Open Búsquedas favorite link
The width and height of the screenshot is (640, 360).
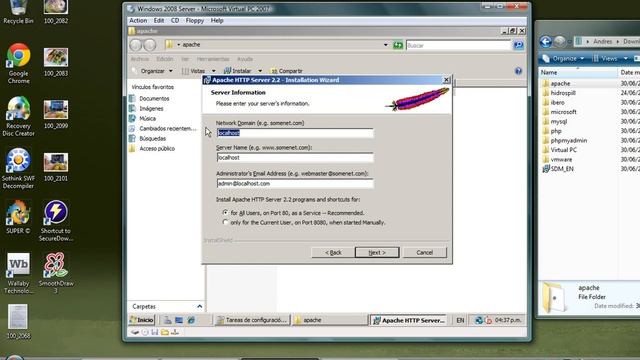(x=153, y=138)
